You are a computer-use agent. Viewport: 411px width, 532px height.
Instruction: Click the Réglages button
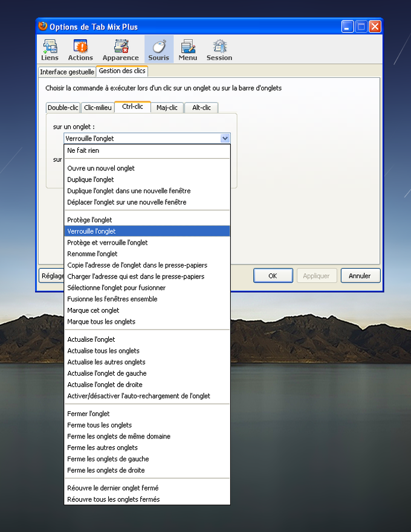click(x=52, y=276)
